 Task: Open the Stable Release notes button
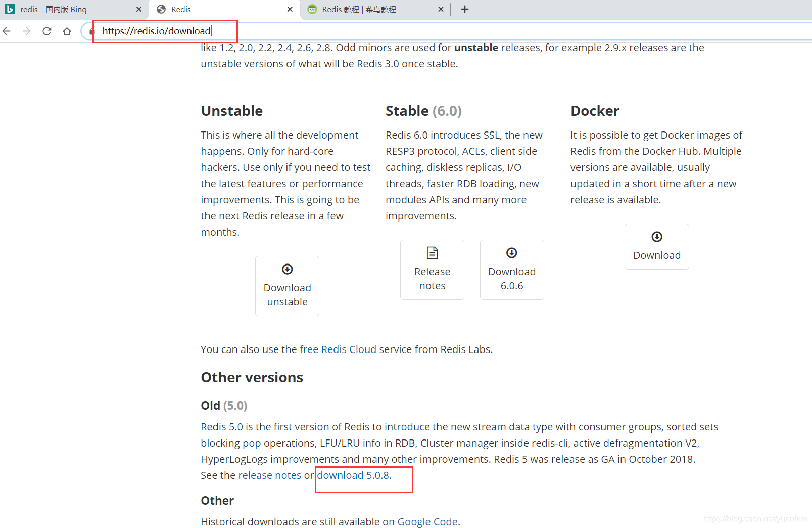pos(432,270)
